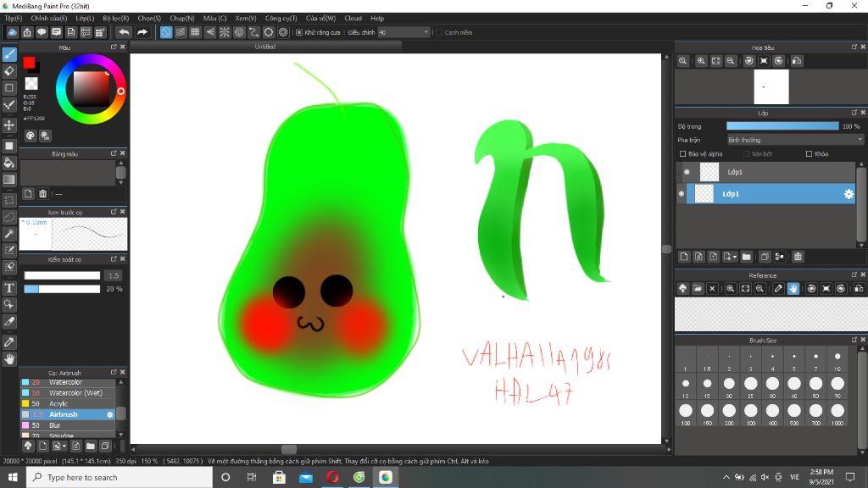
Task: Select the Text tool
Action: [9, 288]
